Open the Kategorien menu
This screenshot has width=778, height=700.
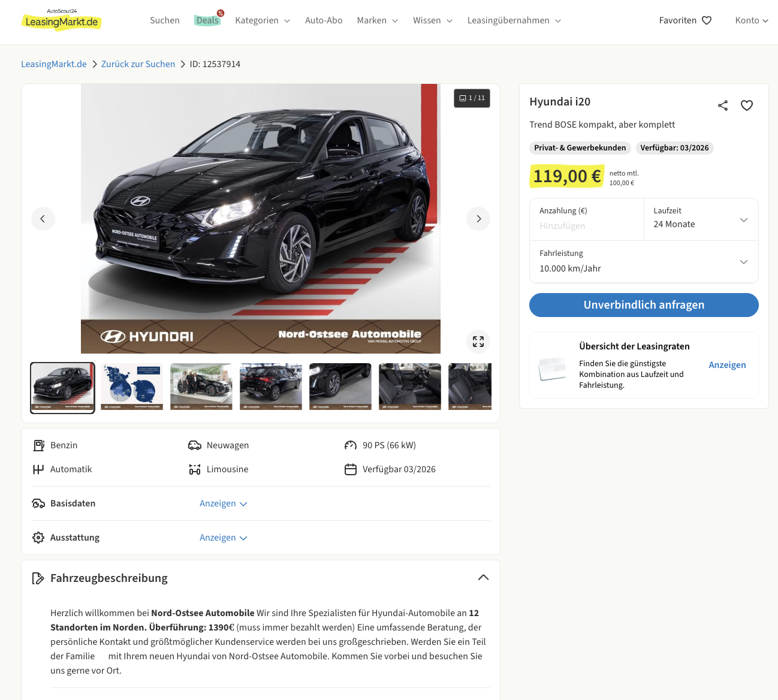click(263, 20)
